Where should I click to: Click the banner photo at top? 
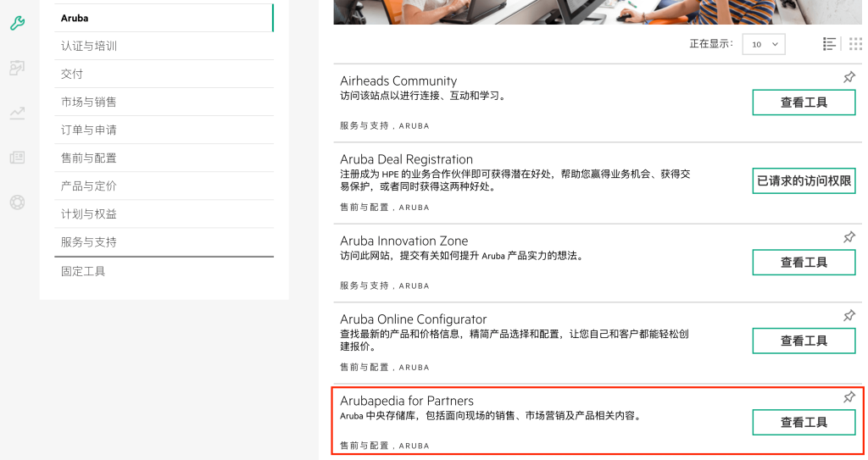(x=598, y=12)
